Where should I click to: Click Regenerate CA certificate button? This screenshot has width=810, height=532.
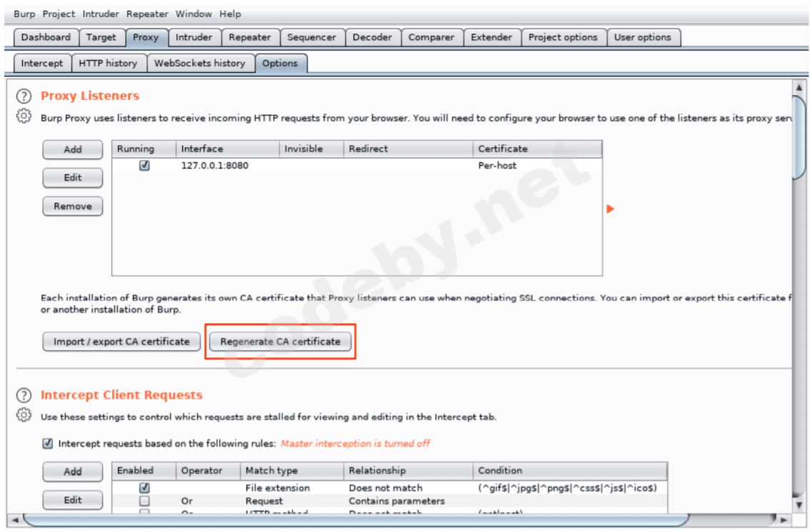coord(281,341)
